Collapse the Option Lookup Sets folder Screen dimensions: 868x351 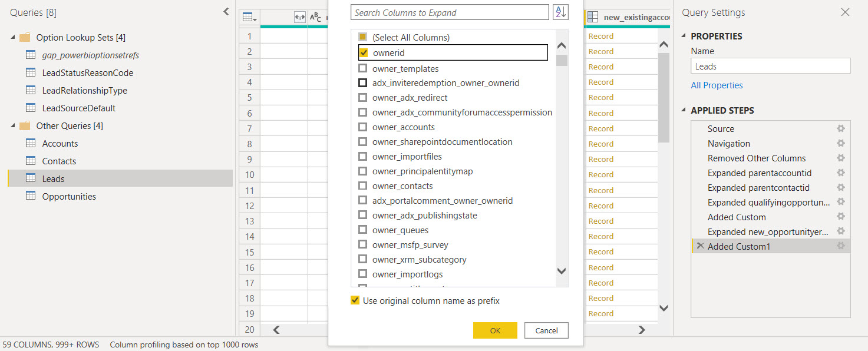click(13, 38)
